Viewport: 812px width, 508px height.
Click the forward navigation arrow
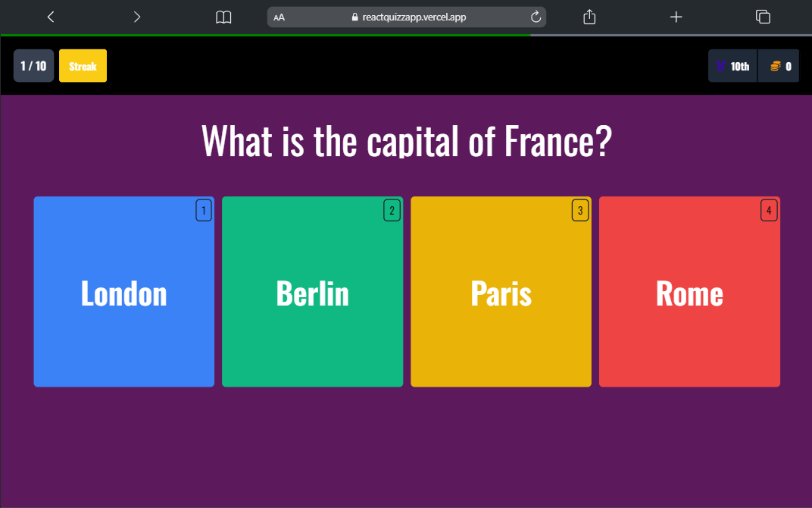pos(136,17)
